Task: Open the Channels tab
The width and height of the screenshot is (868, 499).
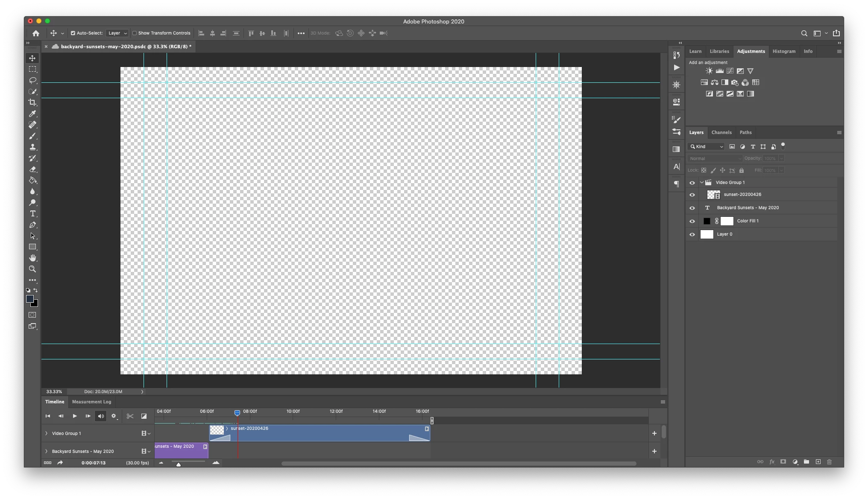Action: (721, 132)
